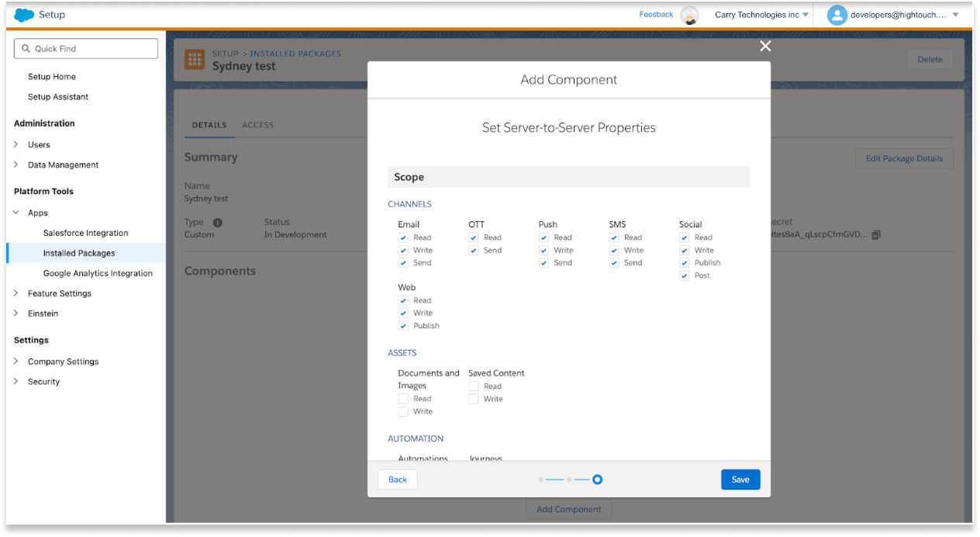The image size is (980, 537).
Task: Click the small badge icon beside Feedback
Action: 691,15
